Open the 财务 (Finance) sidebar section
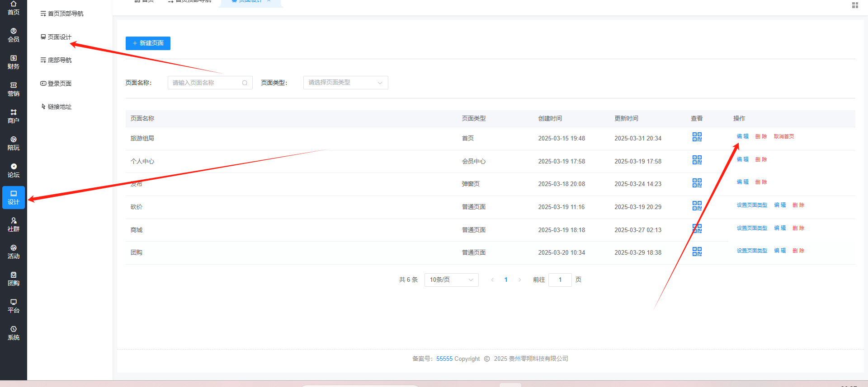 coord(14,62)
